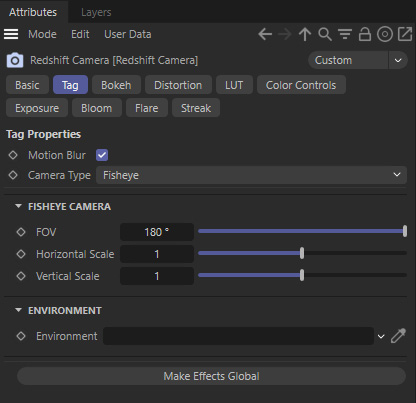This screenshot has width=416, height=403.
Task: Click the Make Effects Global button
Action: coord(211,376)
